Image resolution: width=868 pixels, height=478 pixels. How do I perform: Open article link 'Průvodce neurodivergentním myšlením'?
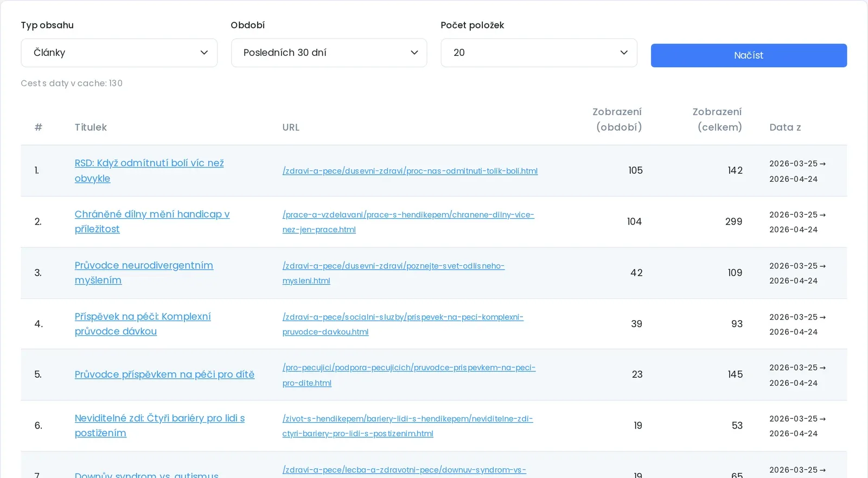pyautogui.click(x=144, y=272)
